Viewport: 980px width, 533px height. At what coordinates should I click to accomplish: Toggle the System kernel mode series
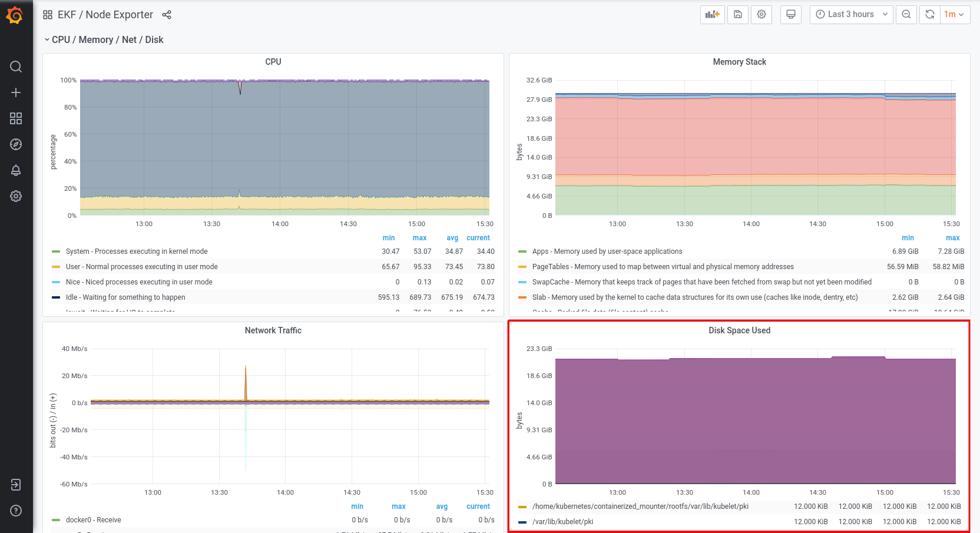[137, 251]
